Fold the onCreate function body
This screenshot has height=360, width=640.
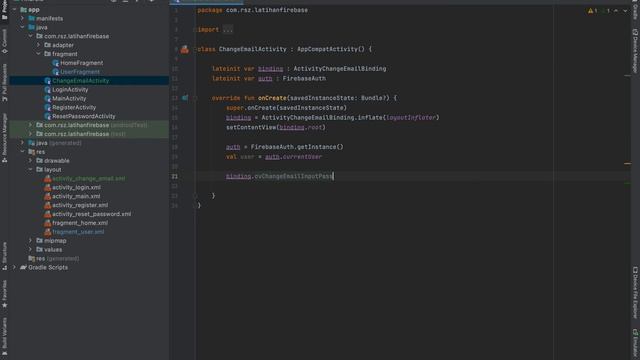(195, 98)
